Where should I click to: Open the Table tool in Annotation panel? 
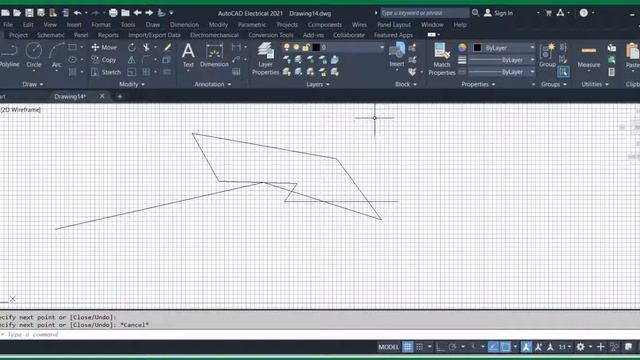(x=236, y=72)
